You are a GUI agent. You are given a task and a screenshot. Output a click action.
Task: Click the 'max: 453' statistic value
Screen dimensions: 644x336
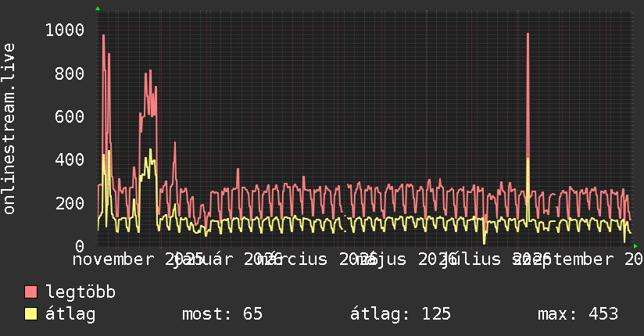[578, 314]
